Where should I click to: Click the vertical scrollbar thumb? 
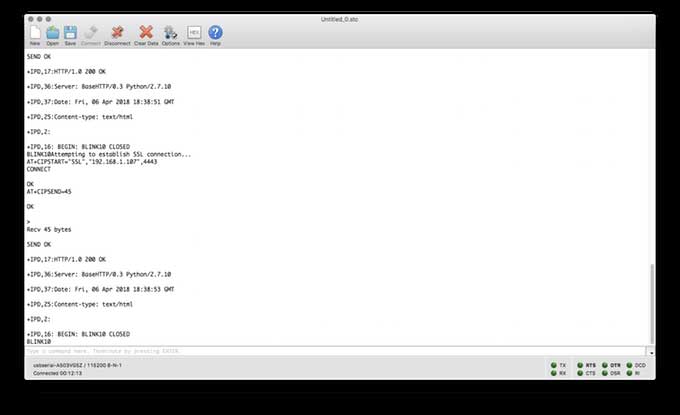(x=651, y=305)
